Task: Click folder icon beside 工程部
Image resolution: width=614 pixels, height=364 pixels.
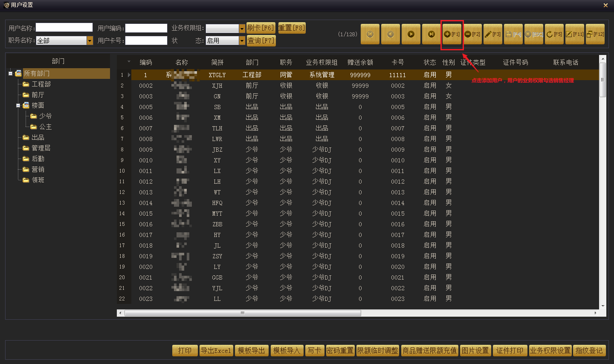Action: (x=26, y=84)
